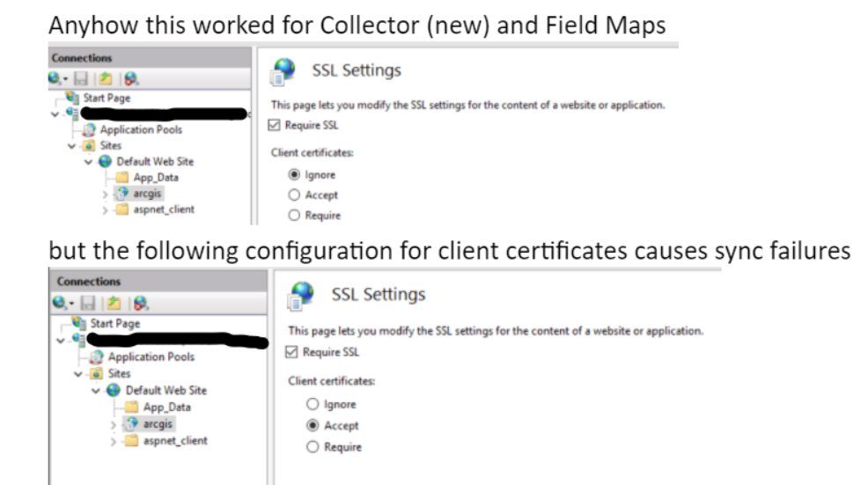The height and width of the screenshot is (485, 868).
Task: Click upper 'This page lets you modify' description
Action: pyautogui.click(x=467, y=105)
